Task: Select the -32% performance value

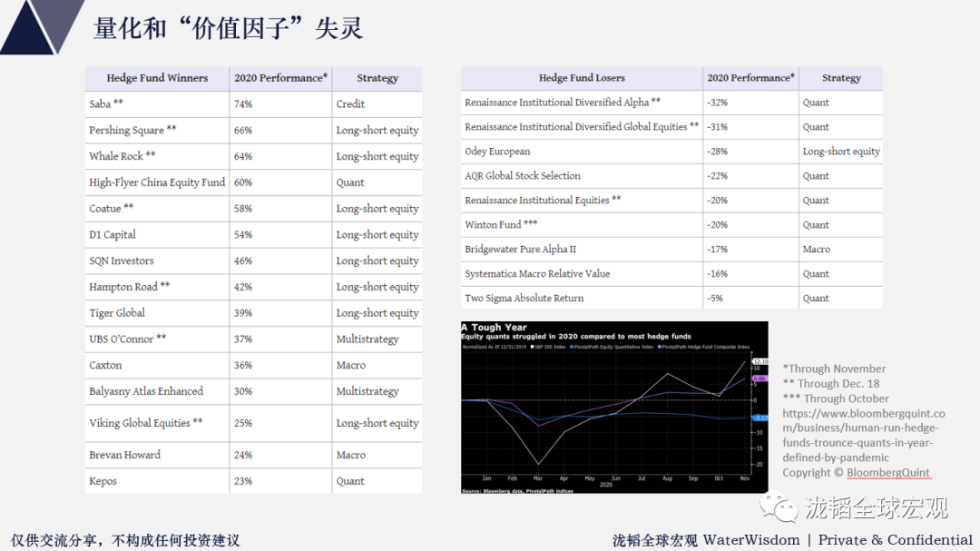Action: (718, 103)
